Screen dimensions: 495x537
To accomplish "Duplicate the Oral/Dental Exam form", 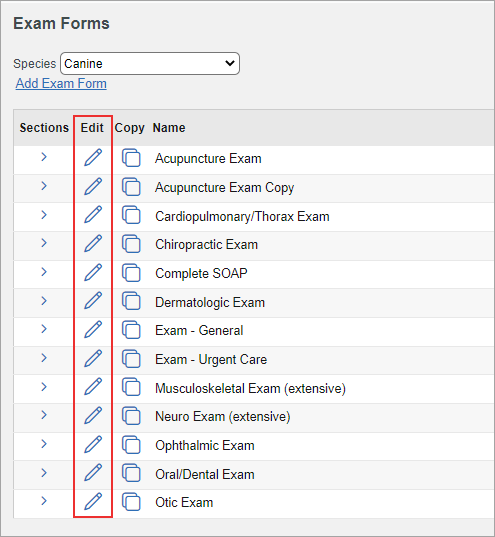I will [131, 473].
